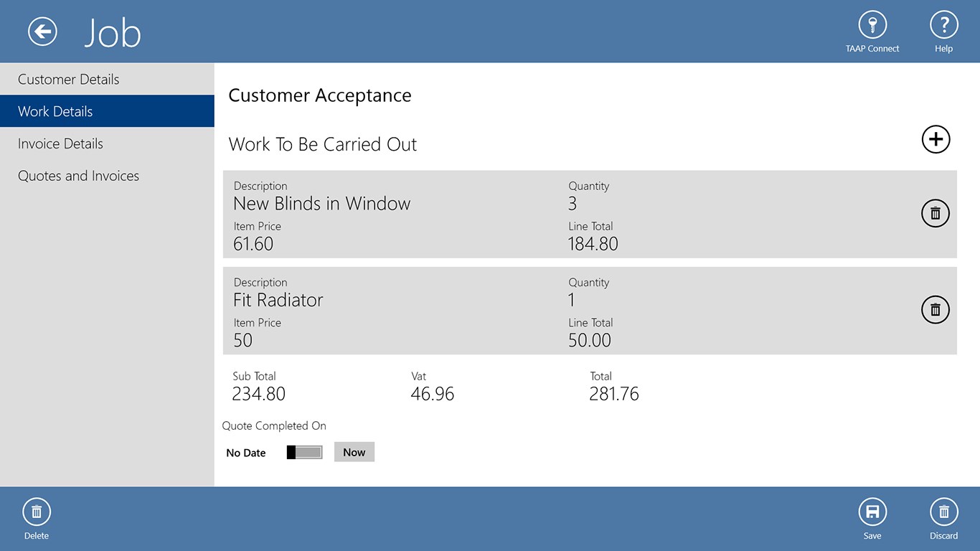
Task: Save the job using floppy icon
Action: point(872,512)
